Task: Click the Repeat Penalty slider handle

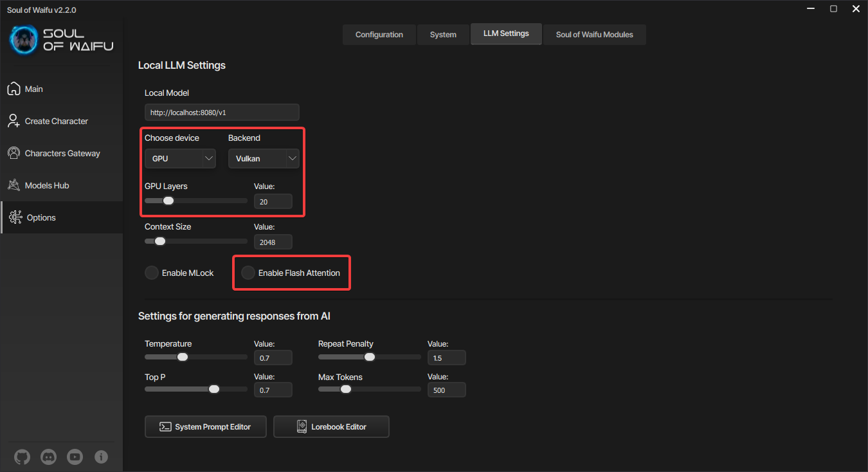Action: [370, 357]
